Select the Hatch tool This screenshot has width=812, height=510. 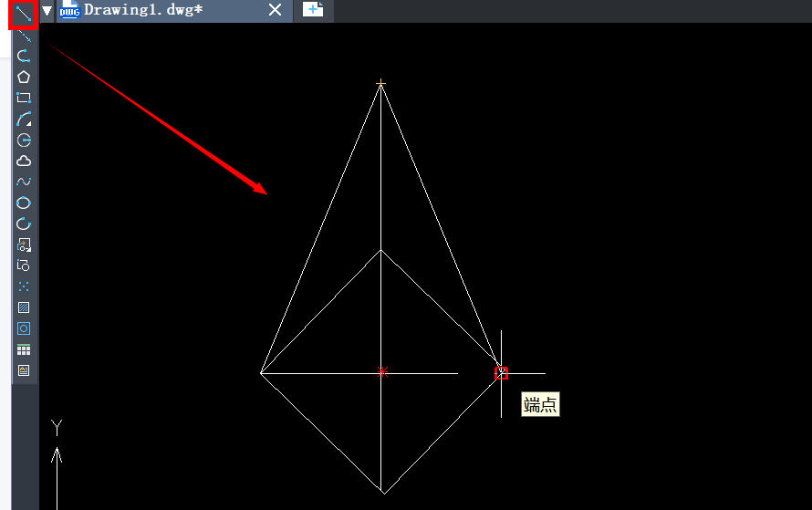24,307
